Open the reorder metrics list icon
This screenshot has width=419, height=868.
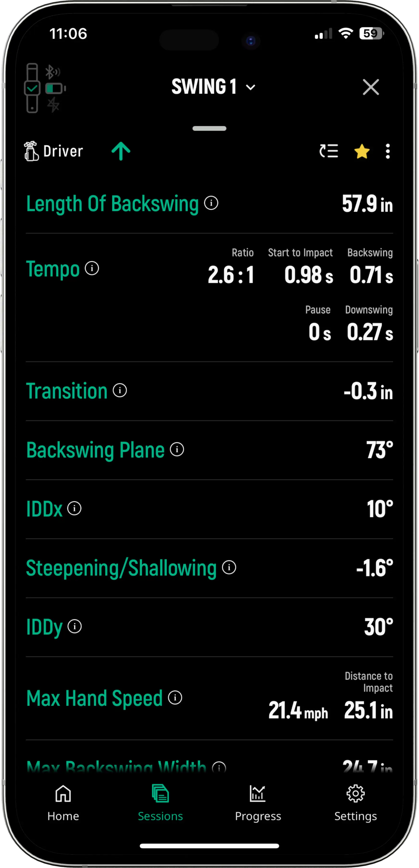329,151
